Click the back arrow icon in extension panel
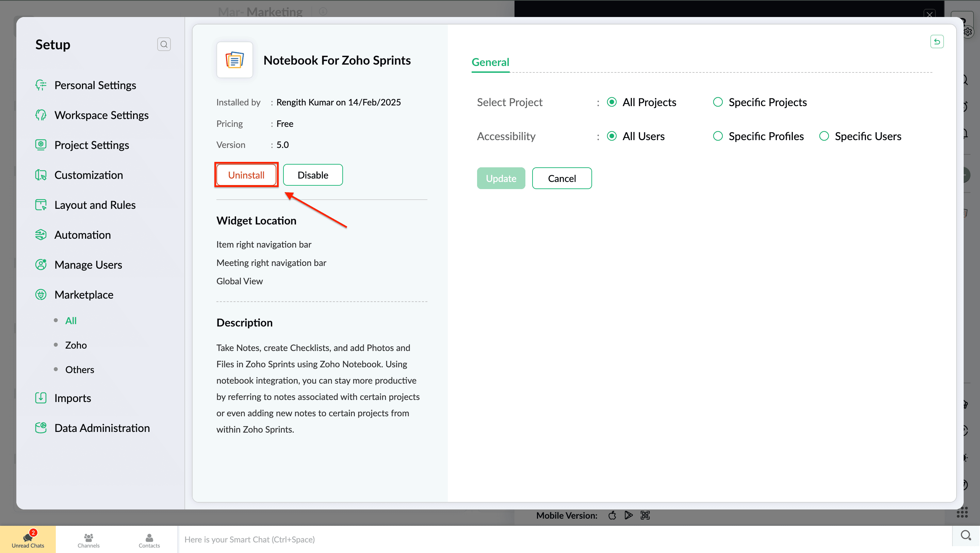The height and width of the screenshot is (553, 980). tap(937, 41)
